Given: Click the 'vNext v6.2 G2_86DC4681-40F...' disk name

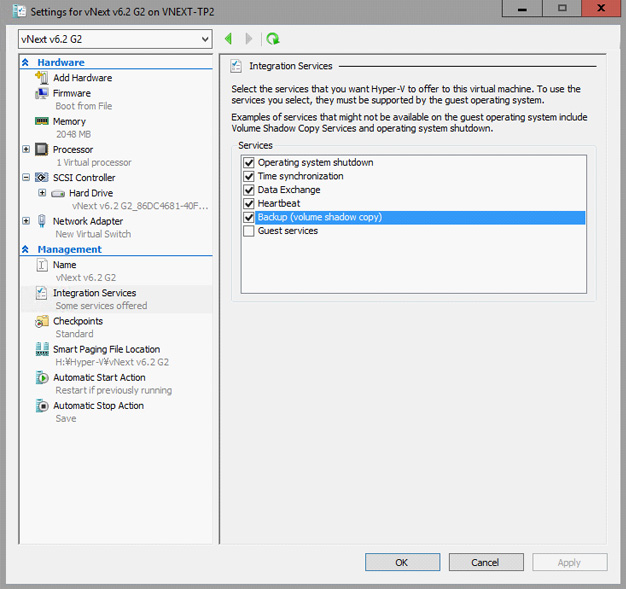Looking at the screenshot, I should click(x=140, y=206).
